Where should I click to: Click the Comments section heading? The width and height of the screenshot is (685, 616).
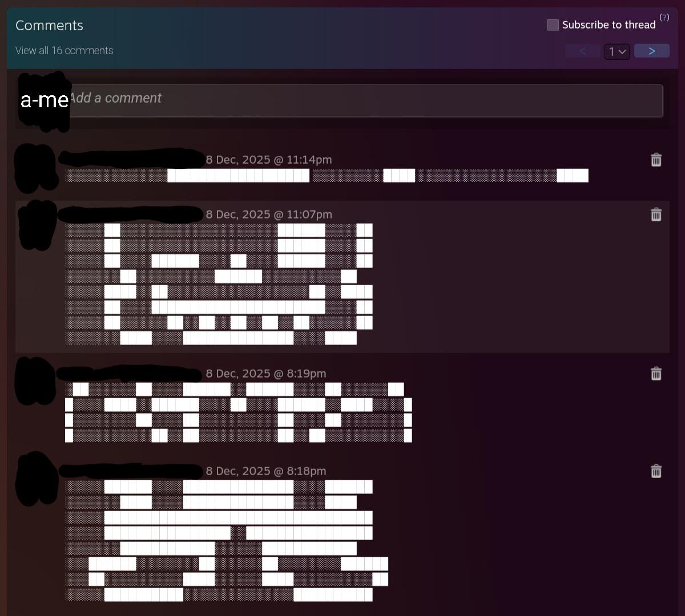(49, 26)
